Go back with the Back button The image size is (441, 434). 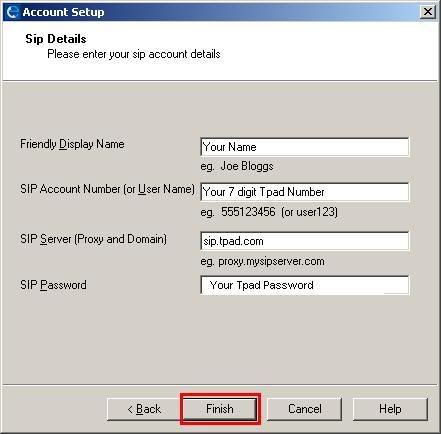click(x=144, y=409)
